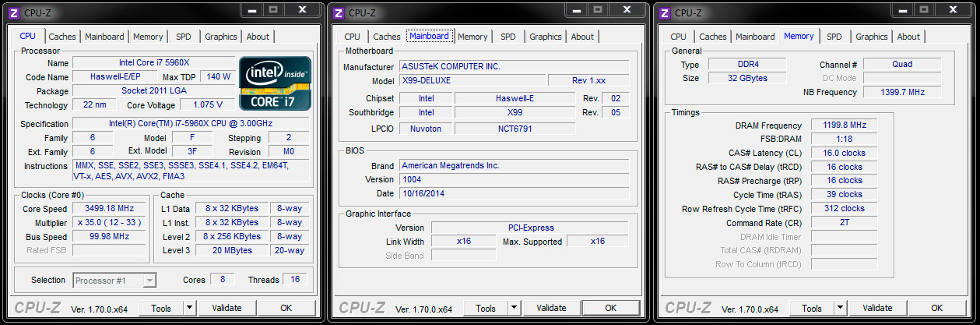Screen dimensions: 980x325
Task: Click the Command Rate value 2T
Action: point(844,222)
